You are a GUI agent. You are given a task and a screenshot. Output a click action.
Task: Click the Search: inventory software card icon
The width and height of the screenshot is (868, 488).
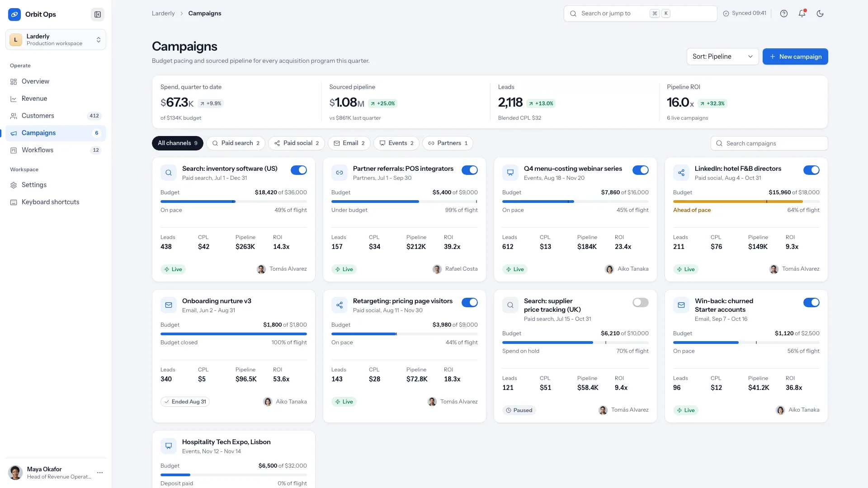[x=169, y=173]
